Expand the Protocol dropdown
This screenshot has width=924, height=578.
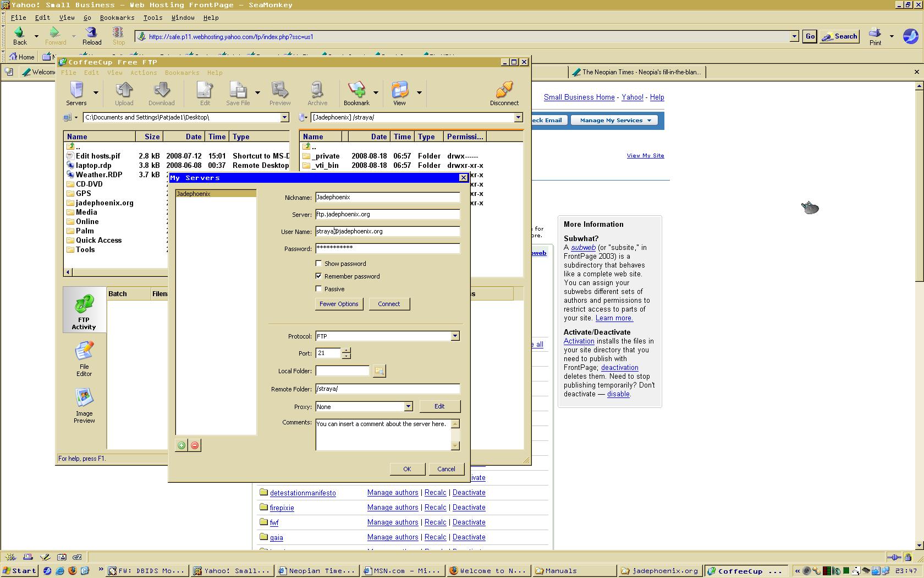(x=455, y=336)
